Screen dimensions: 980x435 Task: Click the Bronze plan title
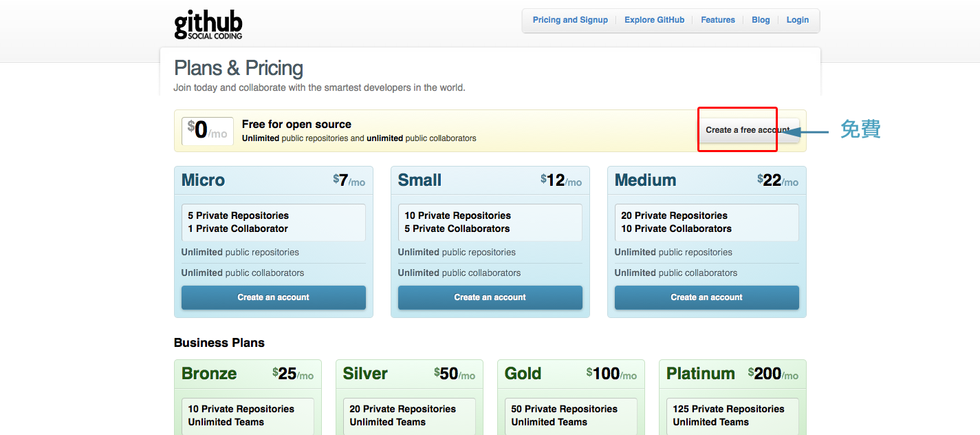point(209,374)
